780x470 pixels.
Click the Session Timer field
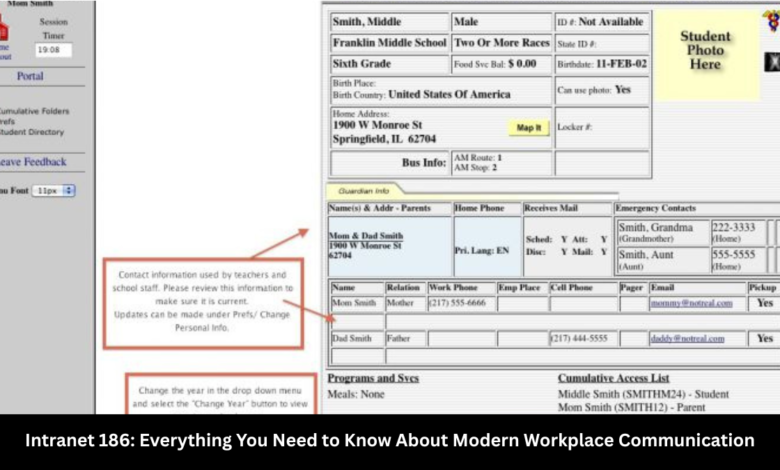54,50
